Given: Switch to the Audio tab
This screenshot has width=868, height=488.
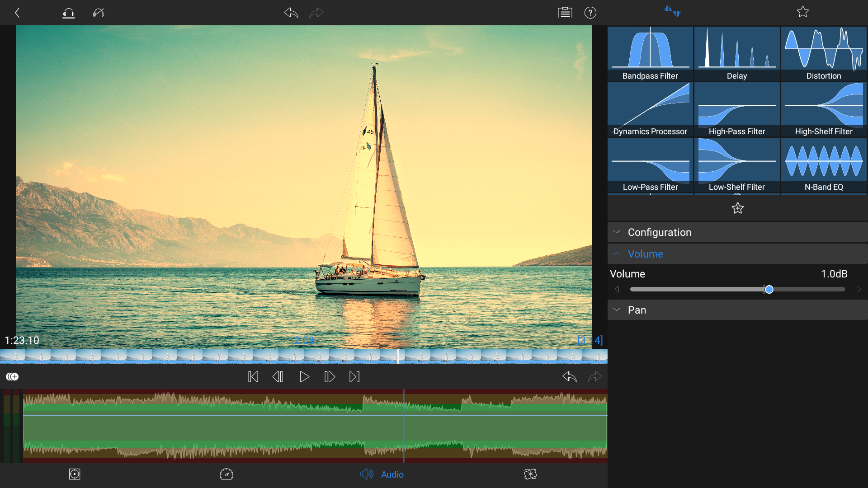Looking at the screenshot, I should [382, 474].
